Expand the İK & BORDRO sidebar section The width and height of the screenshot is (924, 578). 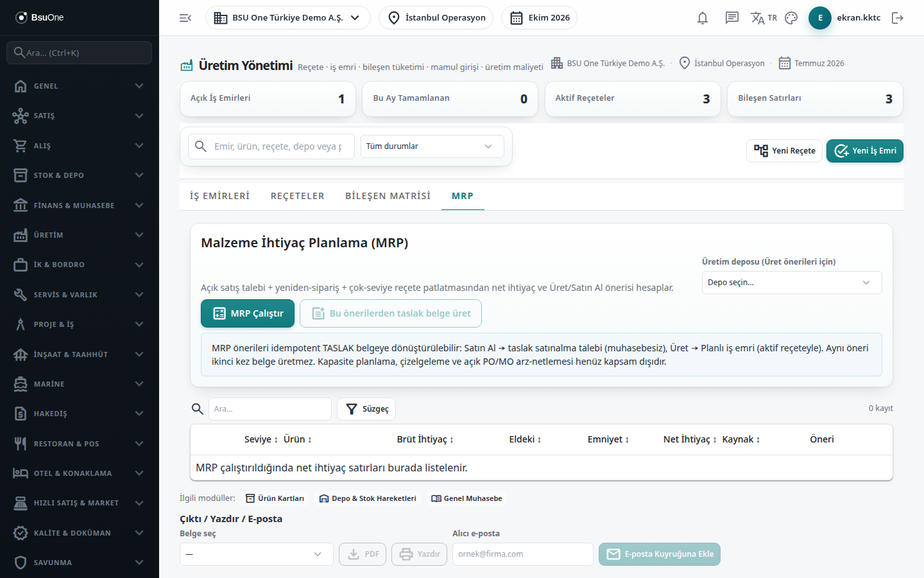point(80,265)
